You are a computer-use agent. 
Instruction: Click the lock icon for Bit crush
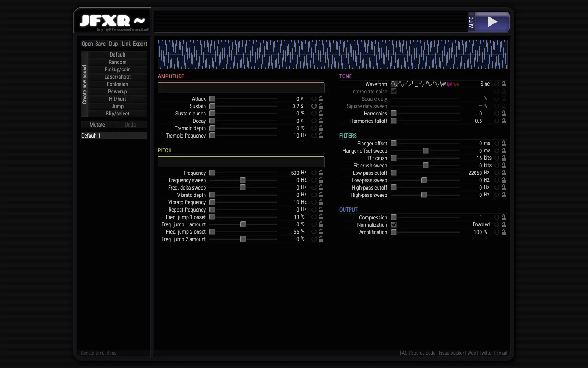tap(503, 158)
